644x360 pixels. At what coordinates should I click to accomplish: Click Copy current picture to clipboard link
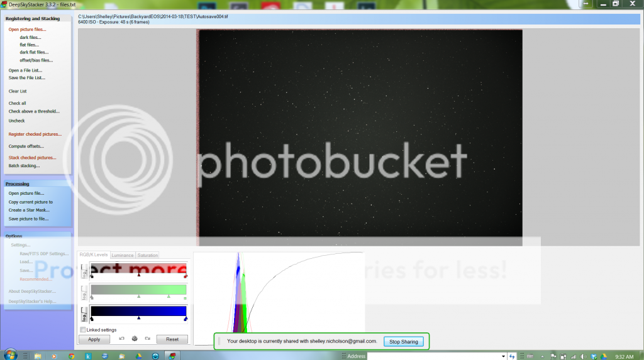(x=30, y=202)
